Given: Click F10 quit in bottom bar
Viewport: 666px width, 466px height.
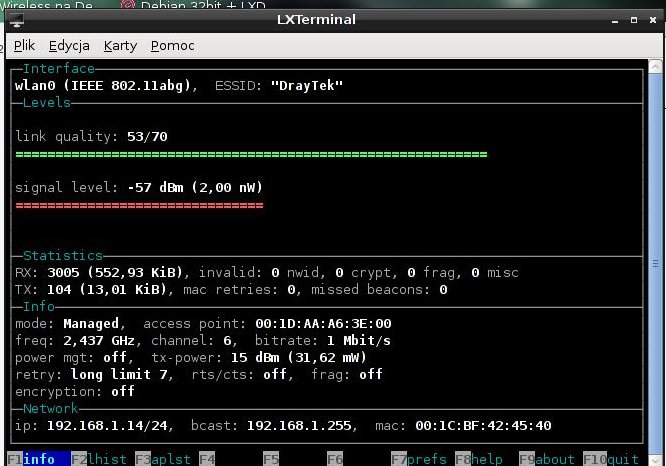Looking at the screenshot, I should click(x=613, y=459).
